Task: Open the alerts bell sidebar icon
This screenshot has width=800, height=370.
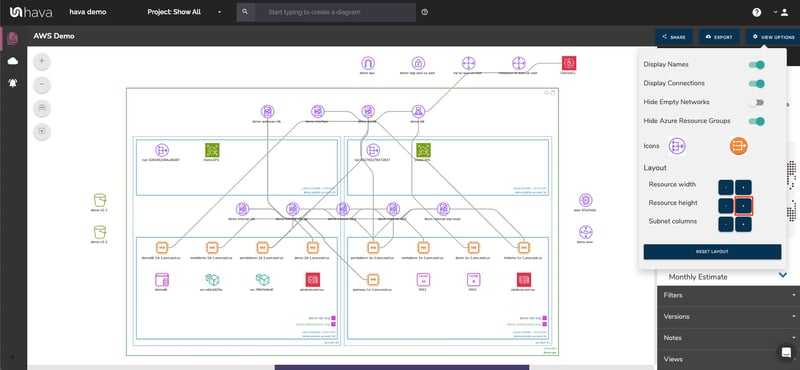Action: [x=13, y=84]
